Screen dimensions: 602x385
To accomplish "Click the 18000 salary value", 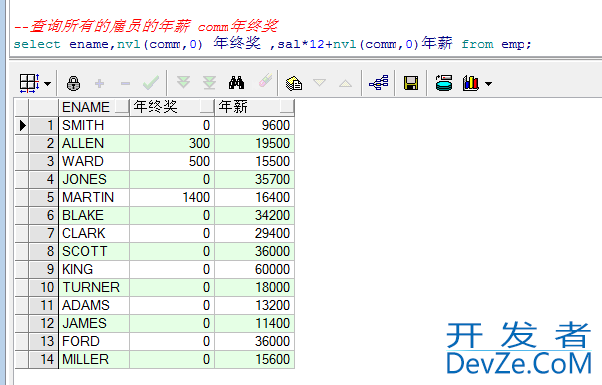I will coord(255,288).
